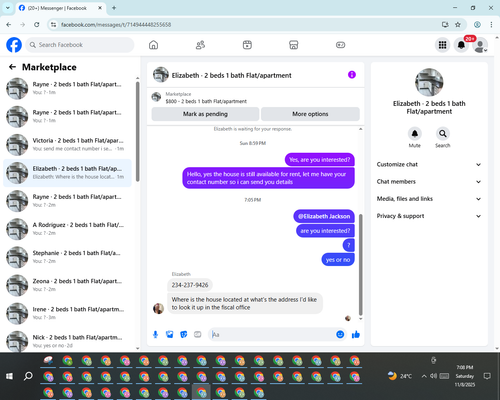500x400 pixels.
Task: Open Victoria's 2 beds 1 bath conversation
Action: point(68,145)
